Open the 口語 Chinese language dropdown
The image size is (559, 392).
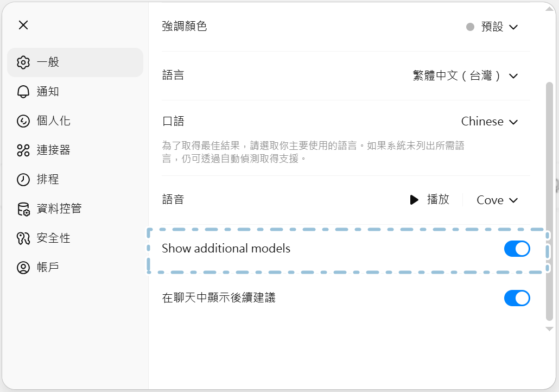(x=490, y=122)
